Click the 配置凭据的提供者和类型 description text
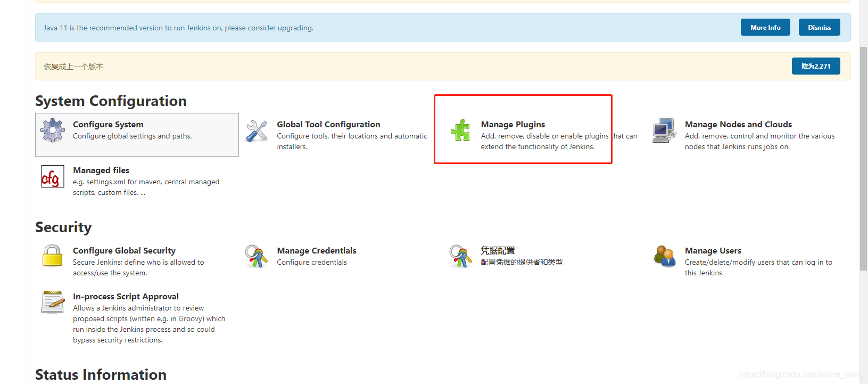The height and width of the screenshot is (384, 868). [x=522, y=262]
